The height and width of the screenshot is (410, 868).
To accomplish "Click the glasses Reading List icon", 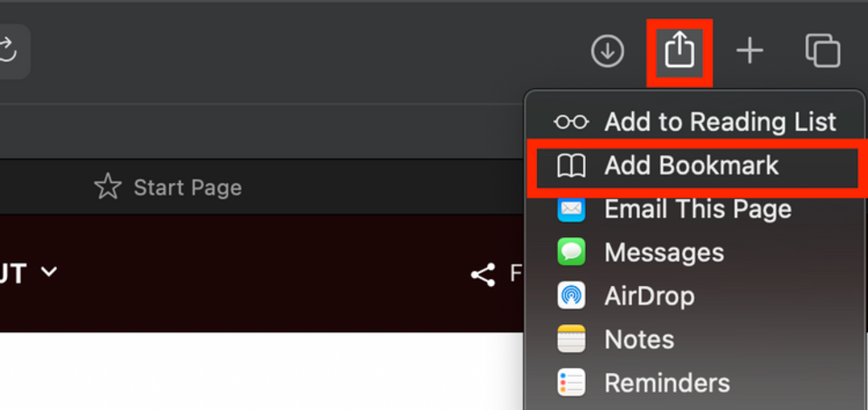I will [x=571, y=122].
